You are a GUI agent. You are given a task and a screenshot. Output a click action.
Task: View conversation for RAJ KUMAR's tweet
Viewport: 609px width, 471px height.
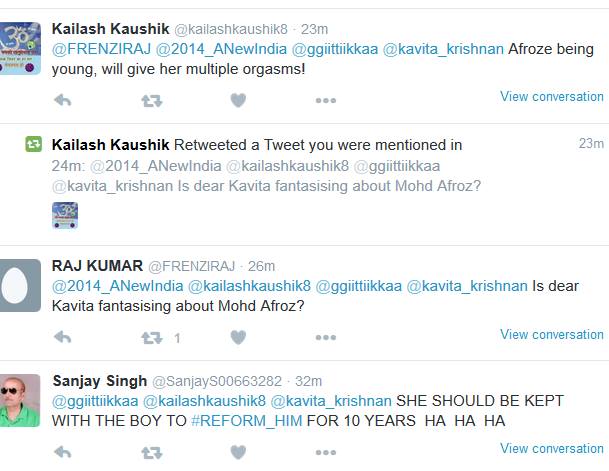(551, 334)
